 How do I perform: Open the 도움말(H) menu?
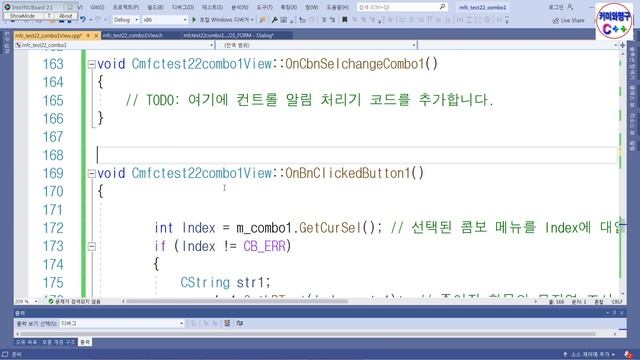(x=338, y=7)
